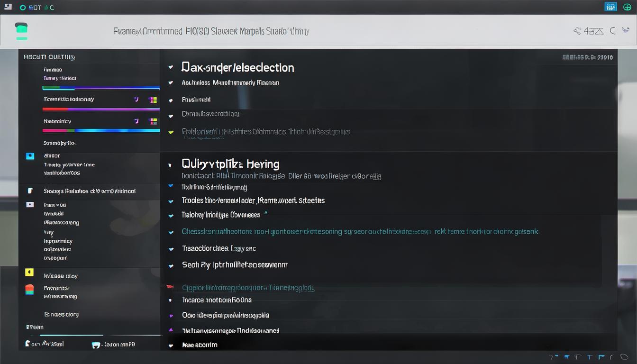Click purple icon above the pink-blue slider
Screen dimensions: 637x364
(136, 121)
